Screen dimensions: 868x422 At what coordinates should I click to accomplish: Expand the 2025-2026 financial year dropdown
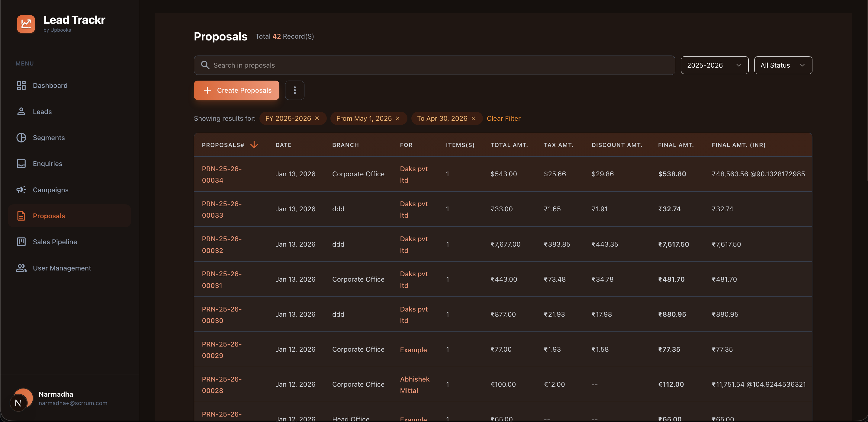tap(714, 65)
